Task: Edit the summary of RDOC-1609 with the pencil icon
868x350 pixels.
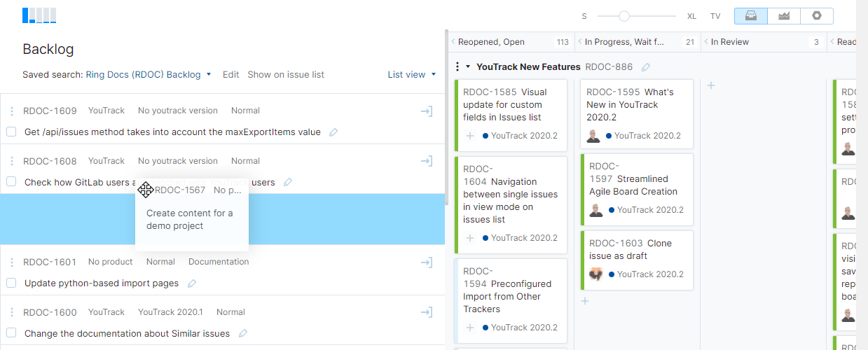Action: (x=333, y=132)
